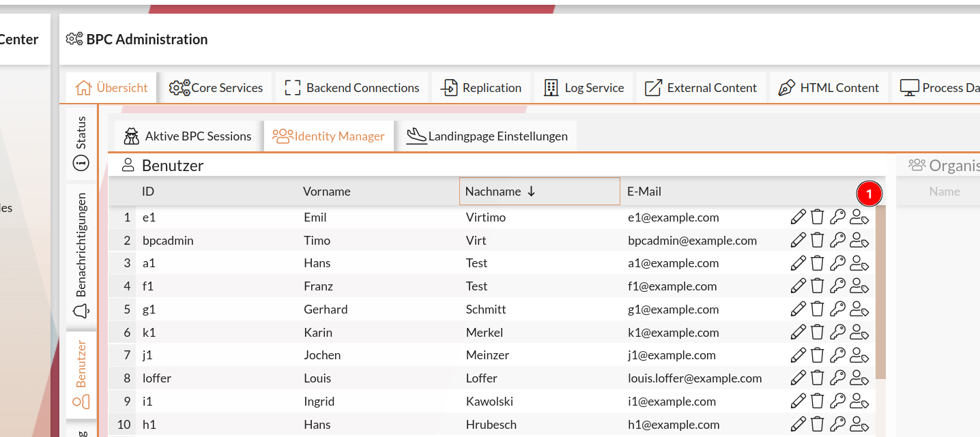
Task: Click the key icon for user j1
Action: coord(837,355)
